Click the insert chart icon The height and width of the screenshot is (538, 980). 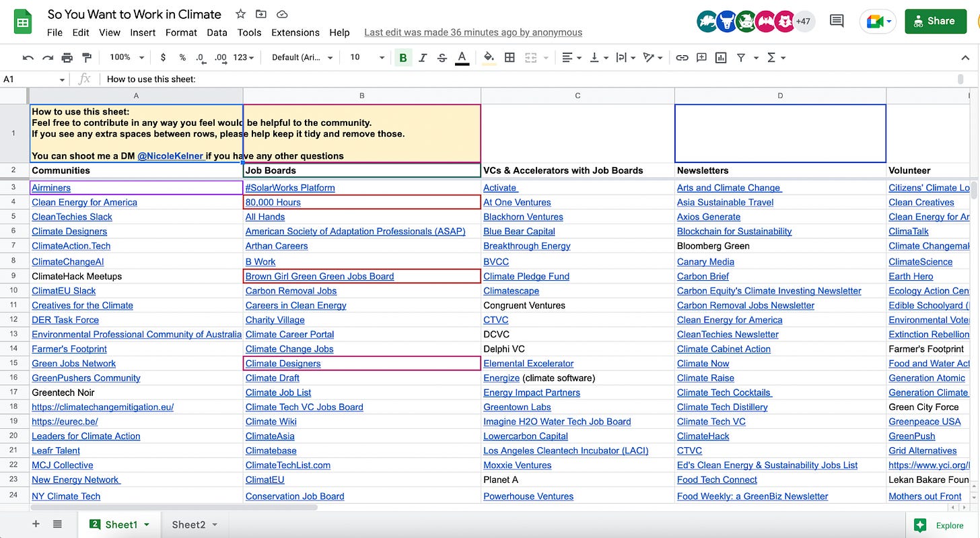pyautogui.click(x=721, y=58)
